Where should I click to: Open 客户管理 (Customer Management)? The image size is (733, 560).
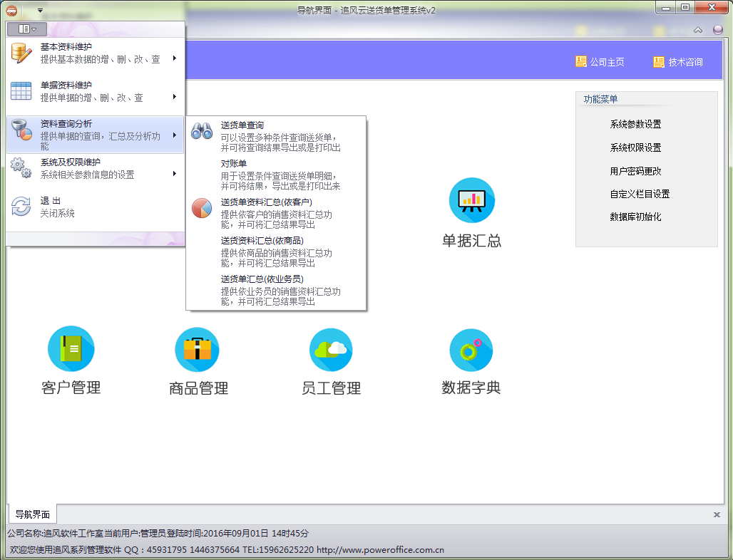pos(71,358)
